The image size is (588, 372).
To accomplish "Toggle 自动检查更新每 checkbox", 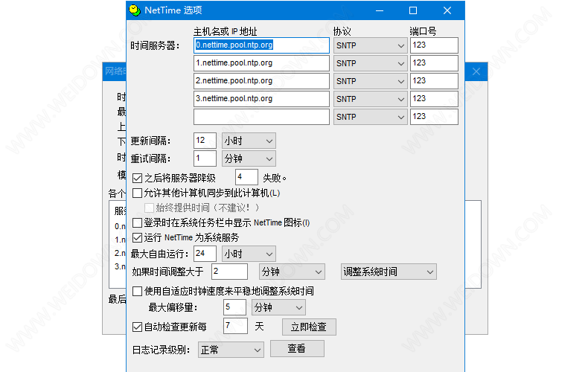I will [x=137, y=327].
